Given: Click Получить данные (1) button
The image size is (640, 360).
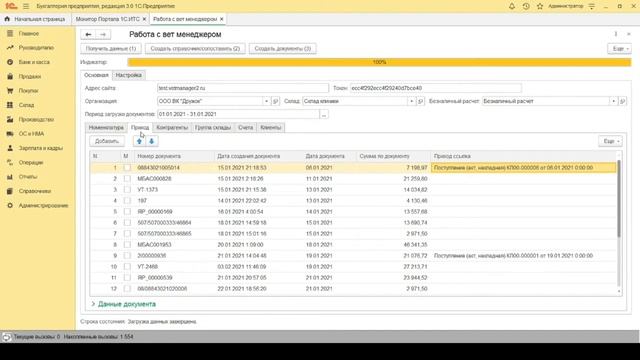Looking at the screenshot, I should pos(111,49).
